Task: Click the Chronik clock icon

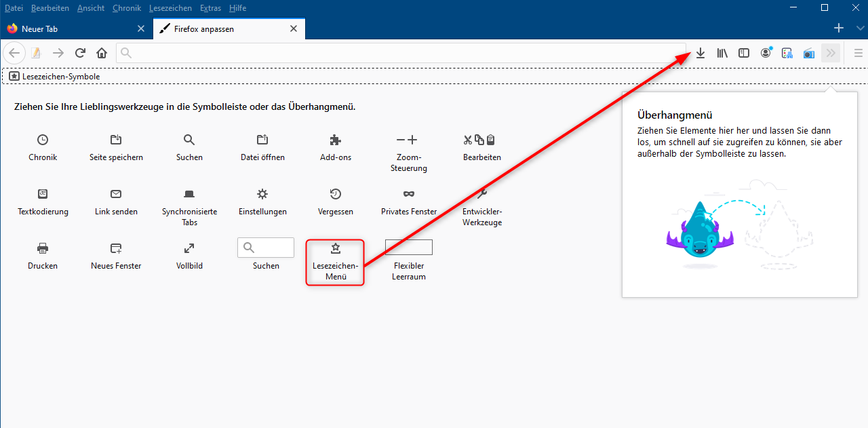Action: [x=43, y=140]
